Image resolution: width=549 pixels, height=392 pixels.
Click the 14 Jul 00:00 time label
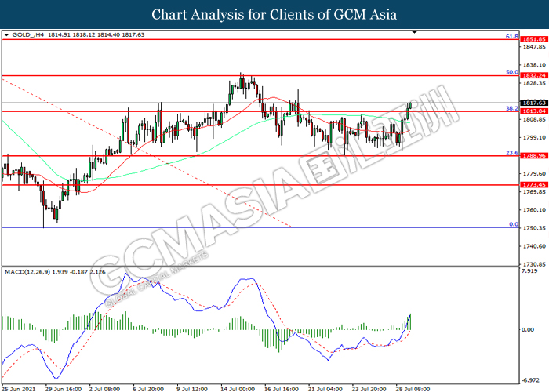coord(238,389)
